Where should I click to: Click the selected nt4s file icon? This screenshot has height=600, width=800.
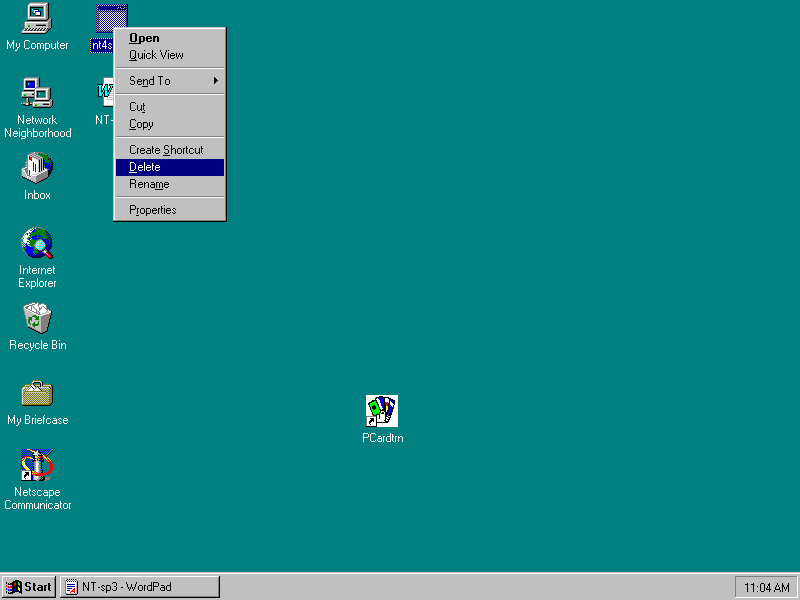pos(110,19)
